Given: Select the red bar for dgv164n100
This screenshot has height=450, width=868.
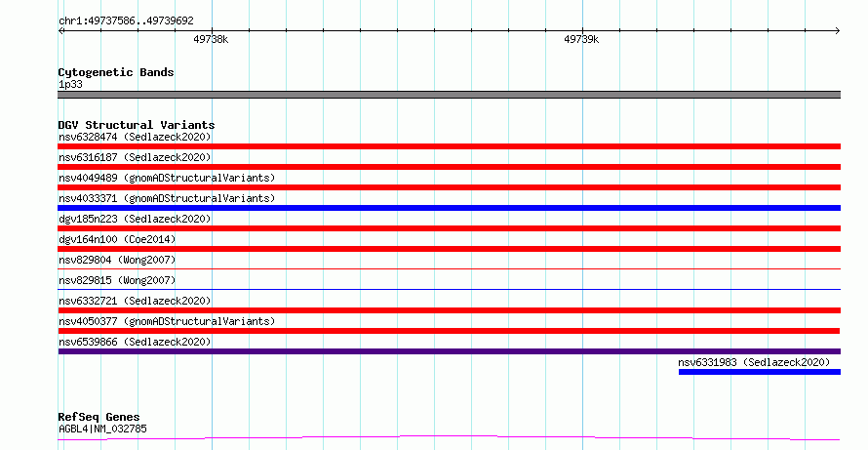Looking at the screenshot, I should (x=449, y=249).
